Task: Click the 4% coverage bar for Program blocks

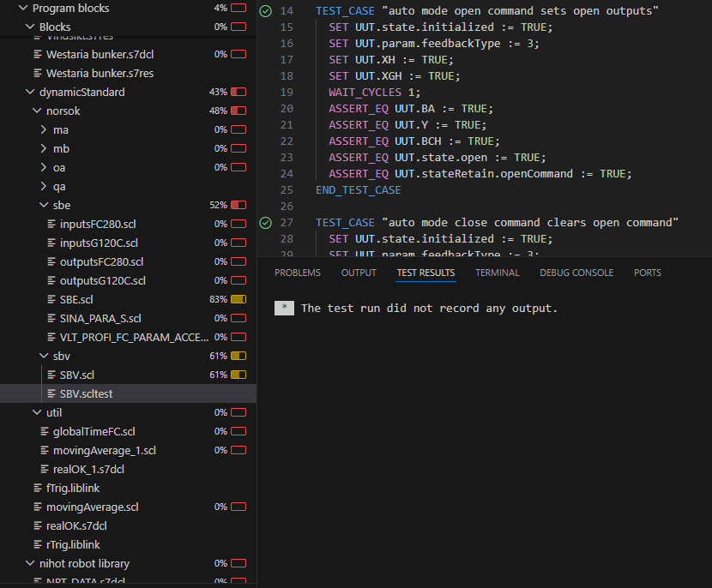Action: 238,9
